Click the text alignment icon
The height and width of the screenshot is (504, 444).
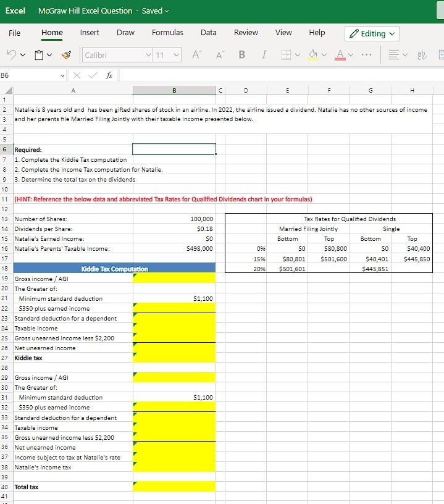(x=393, y=55)
